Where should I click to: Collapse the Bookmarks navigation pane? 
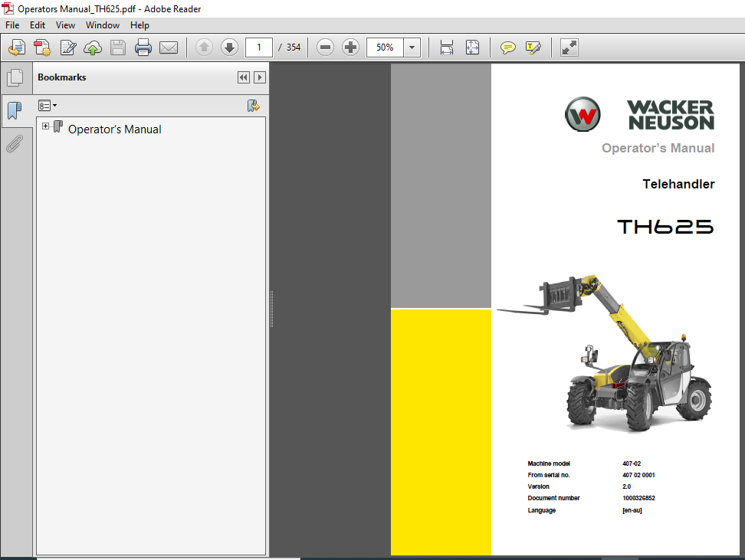(x=244, y=77)
